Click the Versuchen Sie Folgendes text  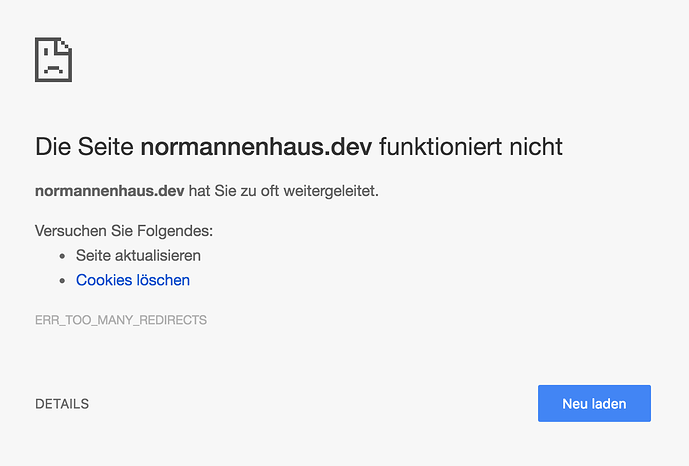coord(124,230)
